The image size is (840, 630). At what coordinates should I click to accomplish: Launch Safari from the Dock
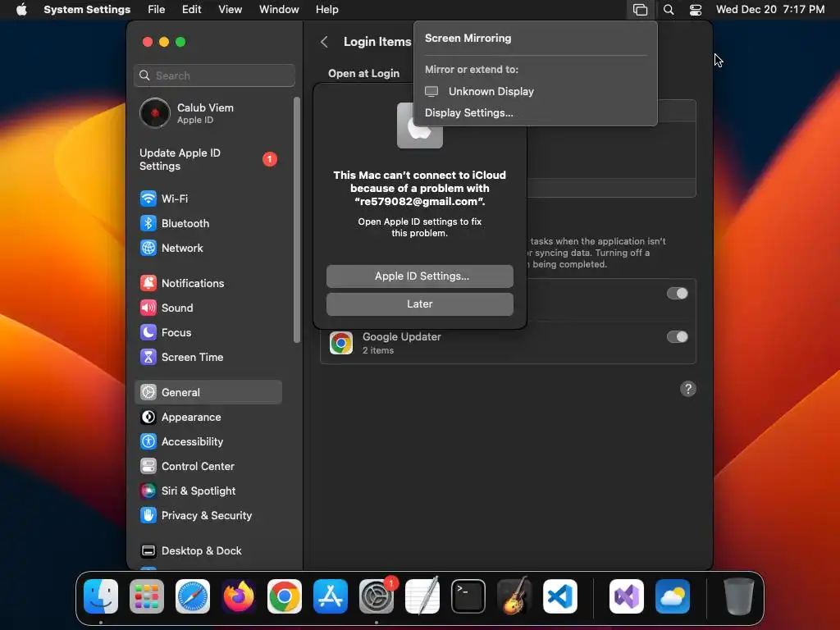point(193,596)
